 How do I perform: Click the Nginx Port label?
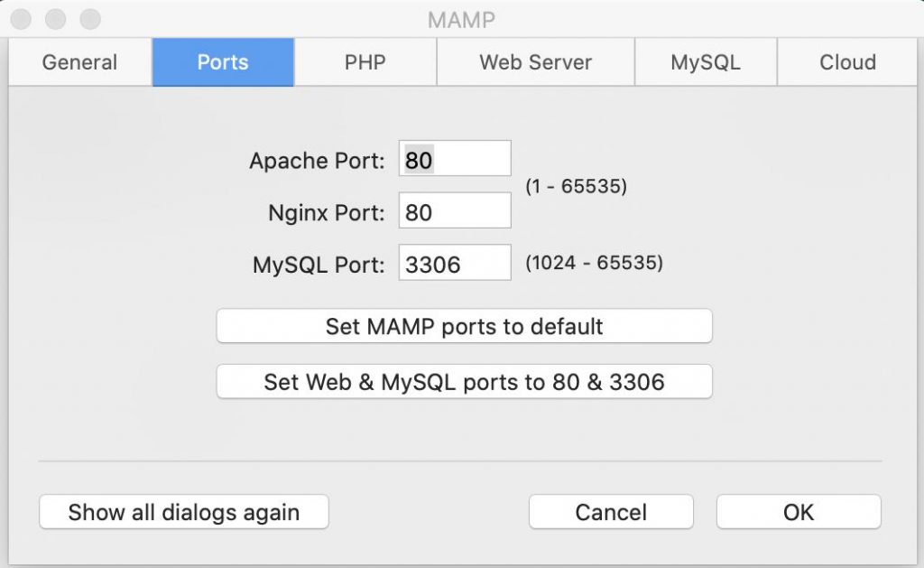(x=327, y=213)
